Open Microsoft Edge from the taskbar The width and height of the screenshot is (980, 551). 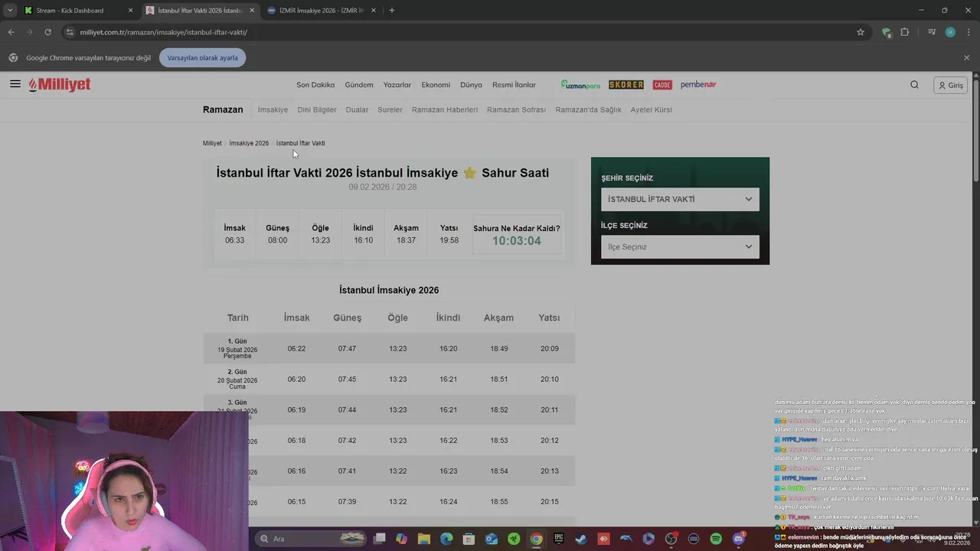pos(446,539)
